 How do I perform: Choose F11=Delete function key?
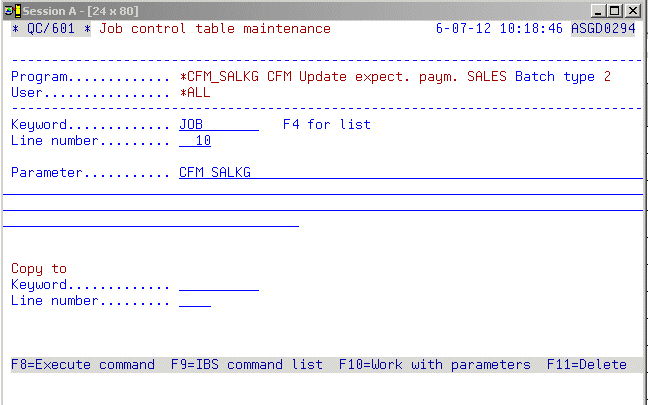(x=587, y=365)
